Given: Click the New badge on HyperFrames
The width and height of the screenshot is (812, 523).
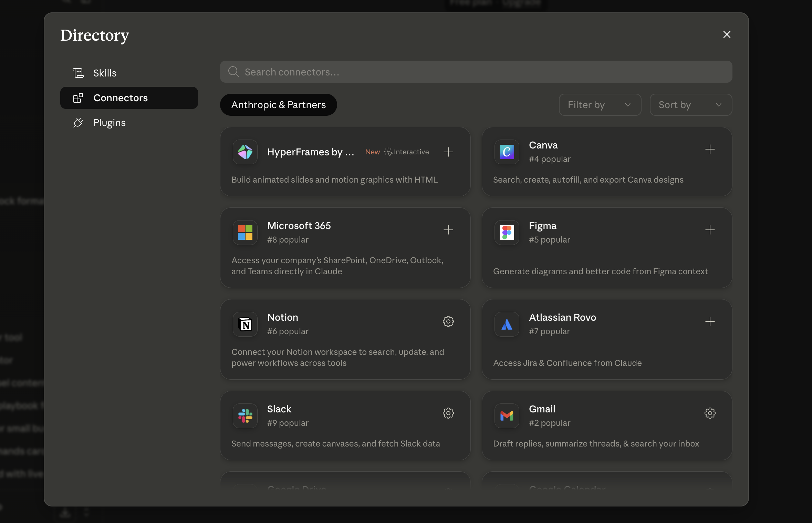Looking at the screenshot, I should click(372, 152).
